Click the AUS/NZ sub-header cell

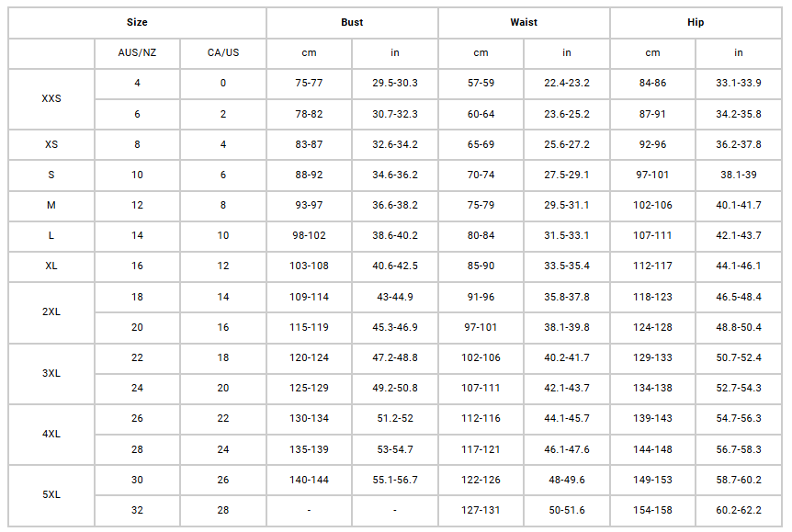[137, 52]
